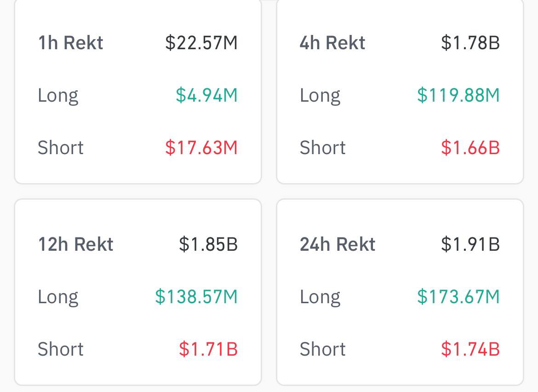Click the Short label in 4h card
This screenshot has width=538, height=392.
322,148
